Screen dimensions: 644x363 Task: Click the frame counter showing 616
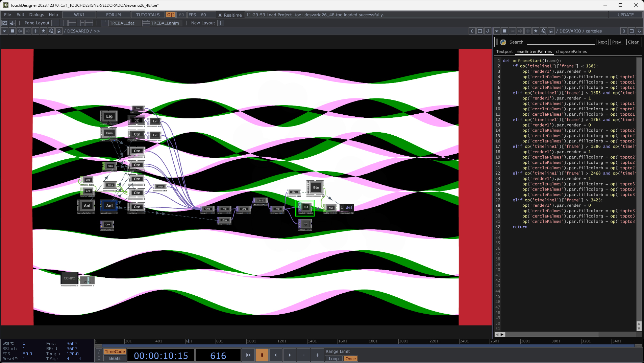pos(218,355)
